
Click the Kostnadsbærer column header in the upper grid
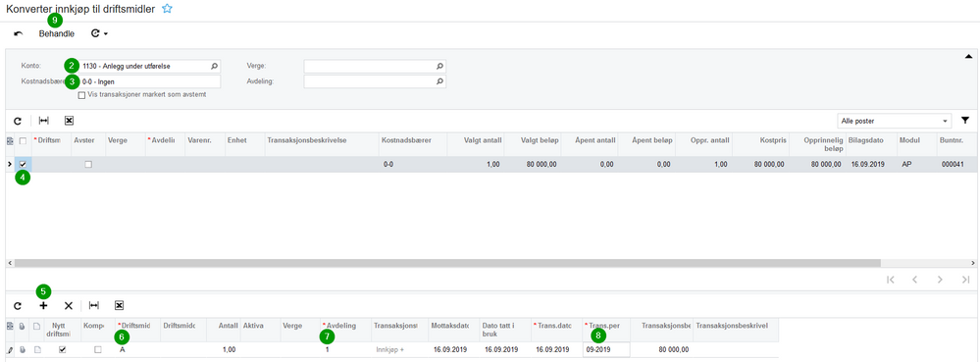coord(412,141)
